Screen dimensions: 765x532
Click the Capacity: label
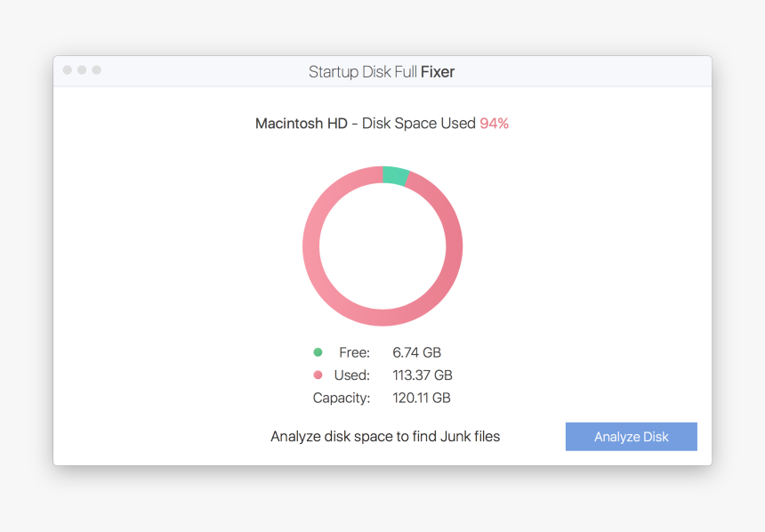[342, 398]
